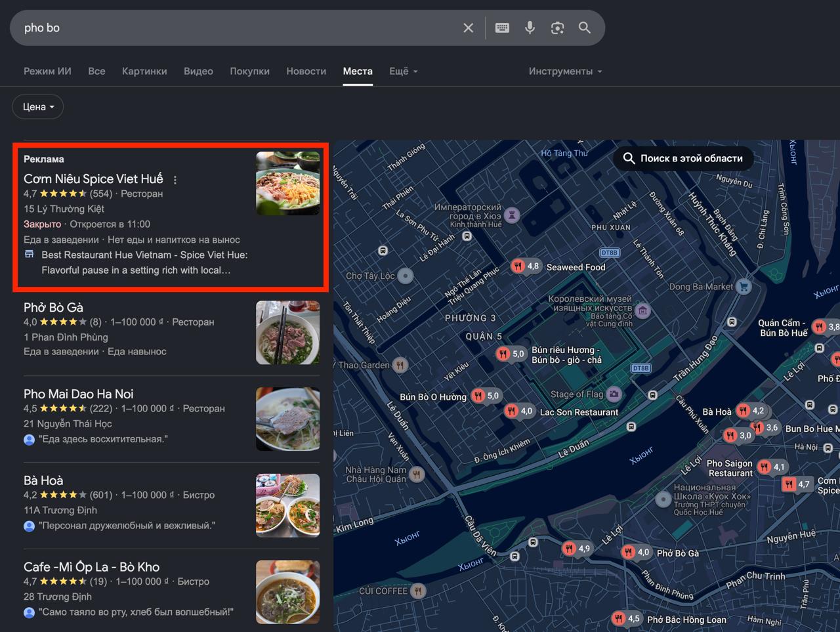Open the on-screen keyboard input tool
This screenshot has height=632, width=840.
pos(502,28)
